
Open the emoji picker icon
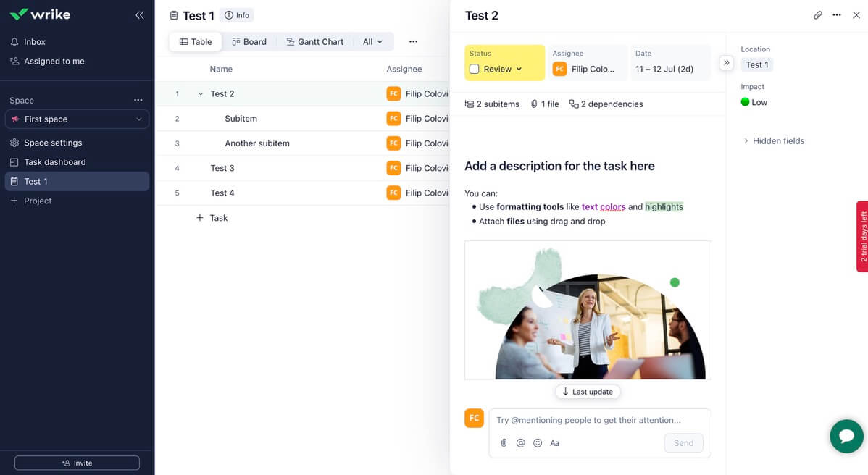click(x=538, y=443)
